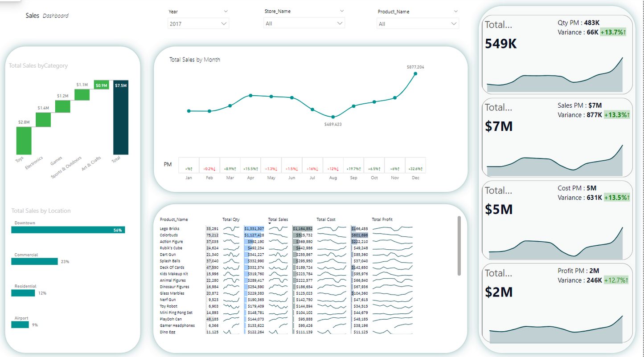Click the Store_Name slicer header chevron
Viewport: 644px width, 357px height.
[x=342, y=11]
